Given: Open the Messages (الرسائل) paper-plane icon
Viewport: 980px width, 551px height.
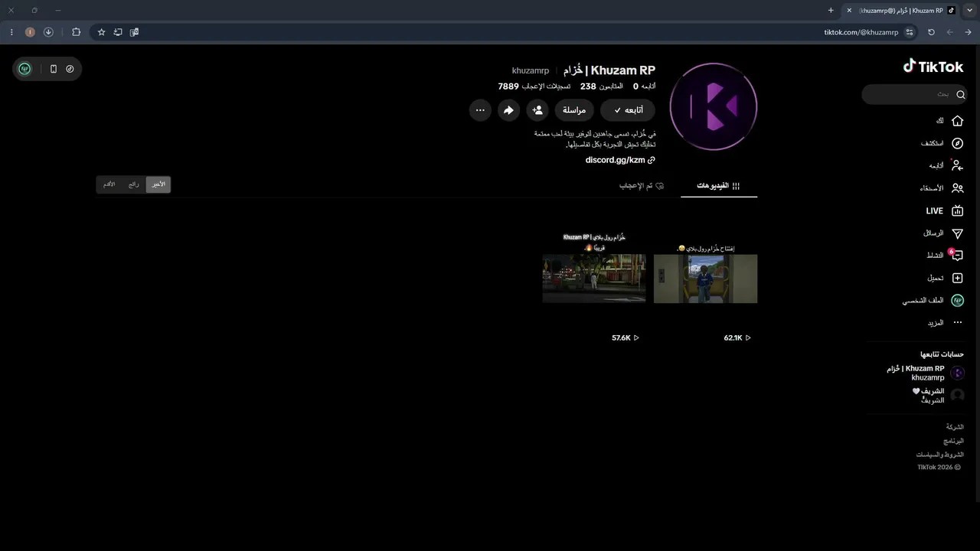Looking at the screenshot, I should pyautogui.click(x=957, y=233).
